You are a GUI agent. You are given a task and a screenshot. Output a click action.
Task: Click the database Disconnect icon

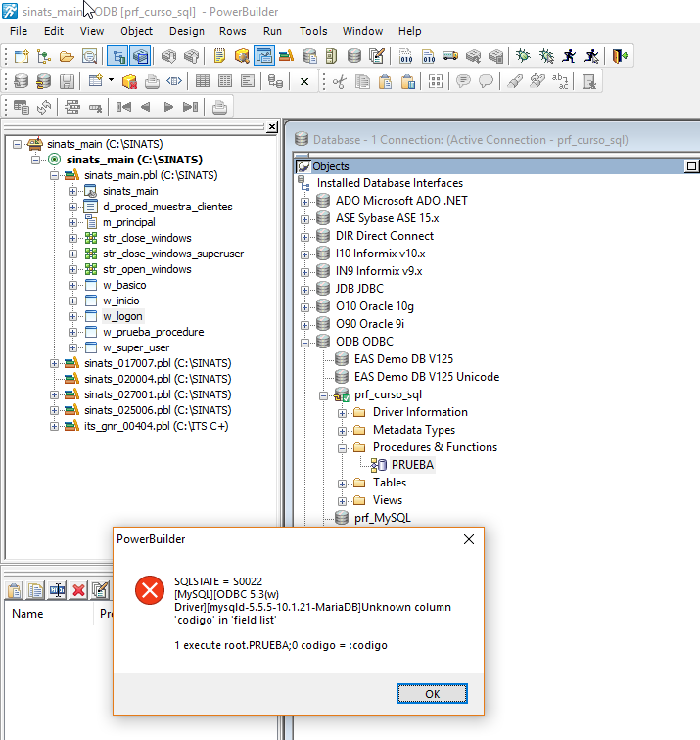[x=44, y=81]
